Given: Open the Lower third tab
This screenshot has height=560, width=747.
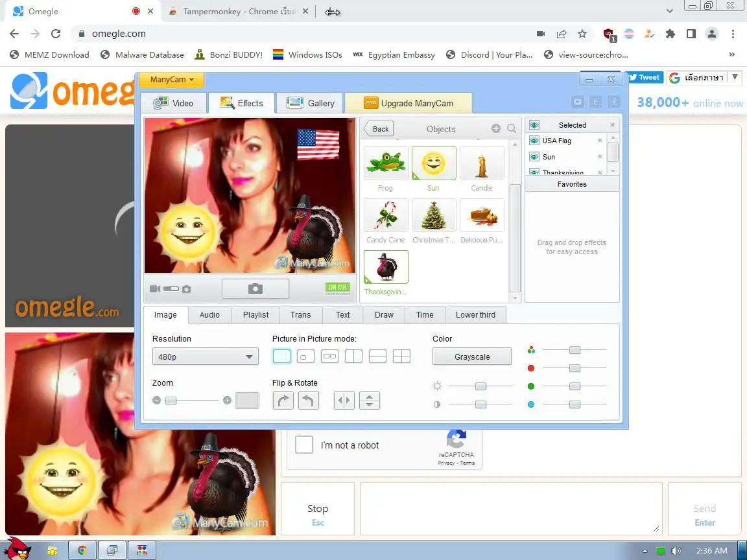Looking at the screenshot, I should 475,315.
